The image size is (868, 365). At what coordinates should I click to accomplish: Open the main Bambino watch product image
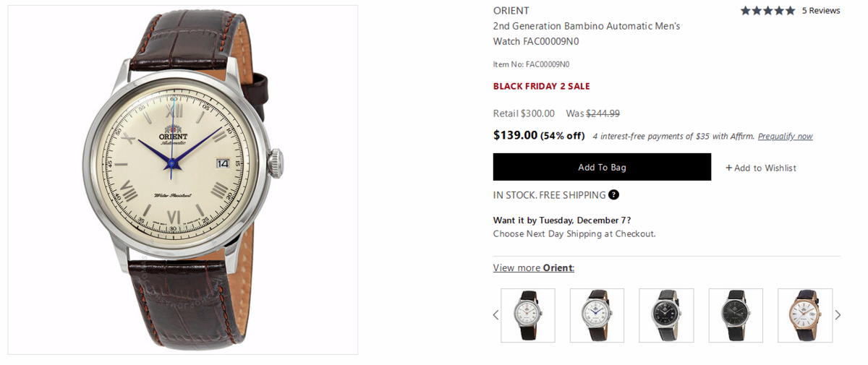click(183, 180)
